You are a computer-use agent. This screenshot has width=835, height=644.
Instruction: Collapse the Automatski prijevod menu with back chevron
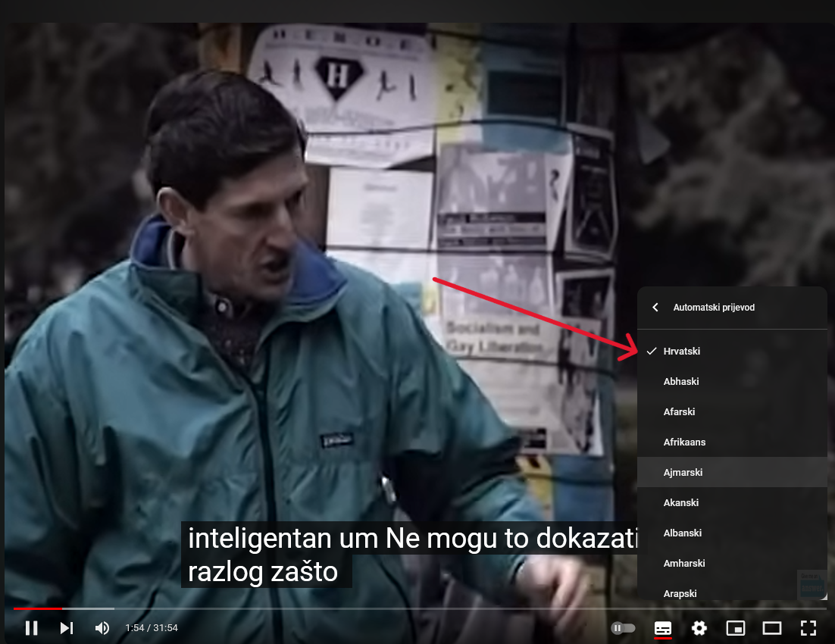click(x=655, y=307)
